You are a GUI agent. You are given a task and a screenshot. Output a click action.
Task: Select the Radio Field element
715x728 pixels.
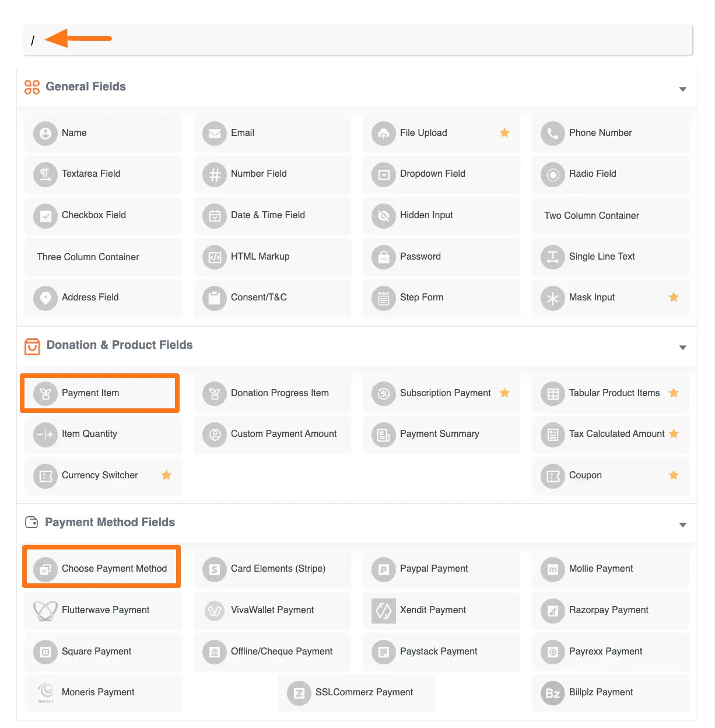pyautogui.click(x=609, y=174)
